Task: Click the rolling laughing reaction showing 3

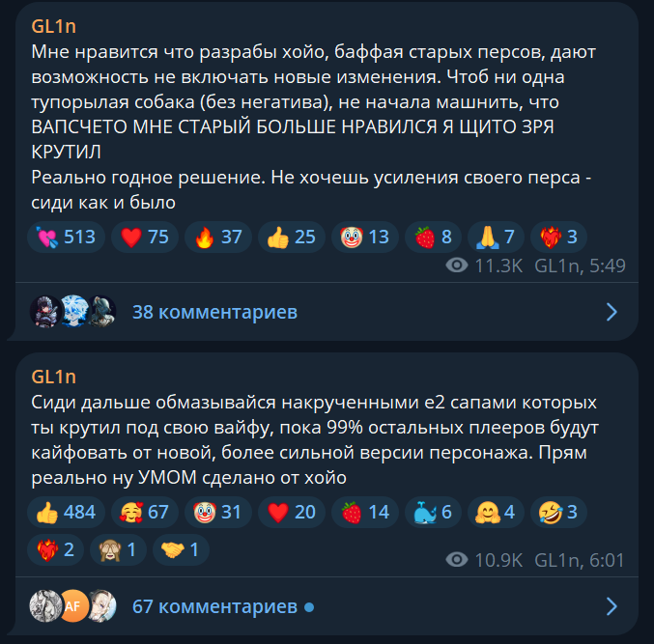Action: pos(558,513)
